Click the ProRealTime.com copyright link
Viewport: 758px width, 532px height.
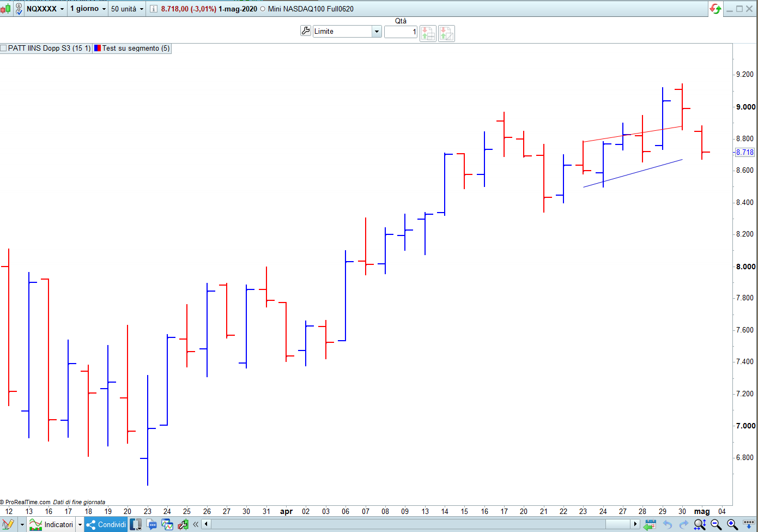26,502
